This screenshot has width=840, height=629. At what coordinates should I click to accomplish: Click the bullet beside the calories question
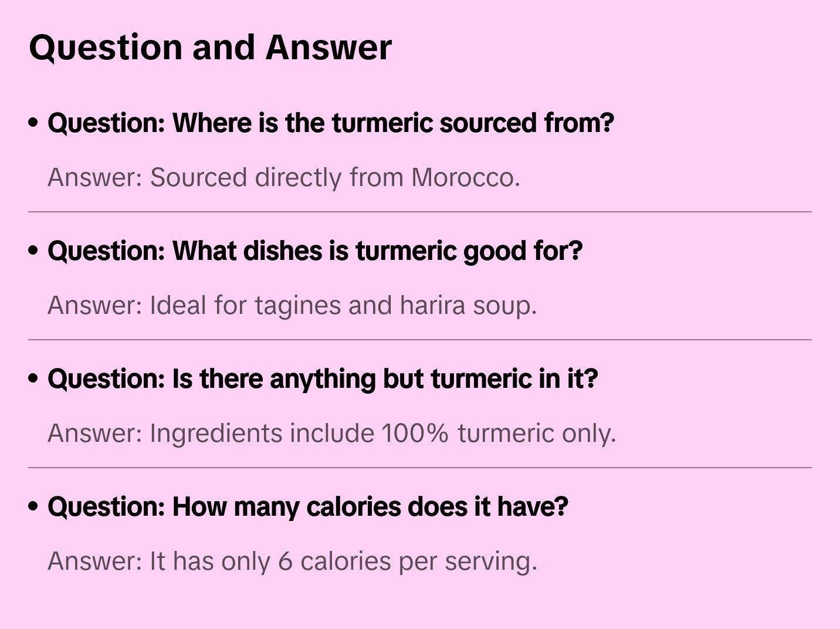[x=33, y=506]
